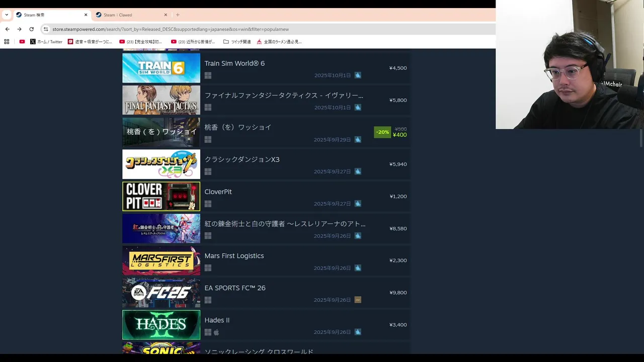Open the Chrome apps grid in bookmarks bar
The height and width of the screenshot is (362, 644).
(7, 42)
